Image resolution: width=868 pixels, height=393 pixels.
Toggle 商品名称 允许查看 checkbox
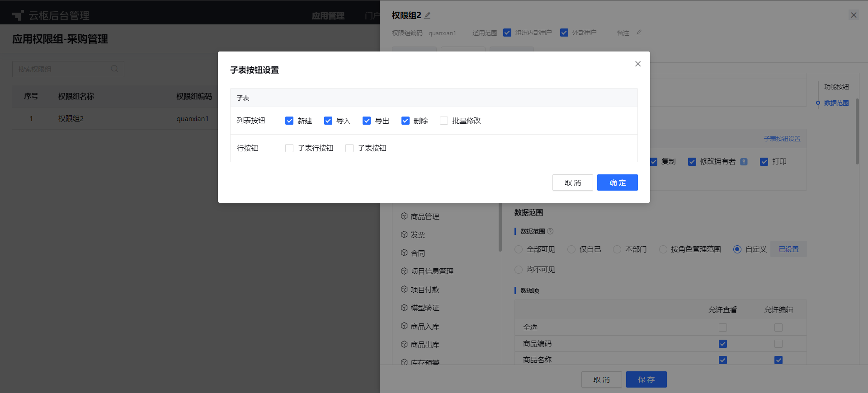(x=723, y=360)
